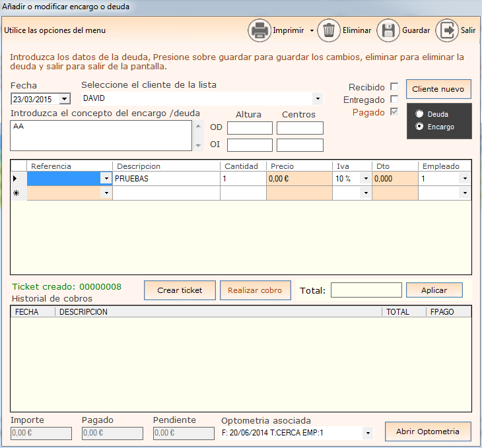Click the Total input field

tap(366, 290)
